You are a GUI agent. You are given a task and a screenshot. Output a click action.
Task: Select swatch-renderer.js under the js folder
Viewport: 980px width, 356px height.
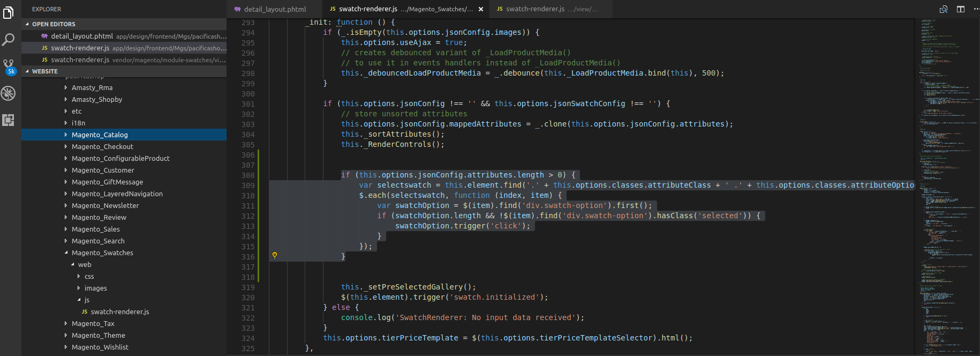(x=119, y=311)
